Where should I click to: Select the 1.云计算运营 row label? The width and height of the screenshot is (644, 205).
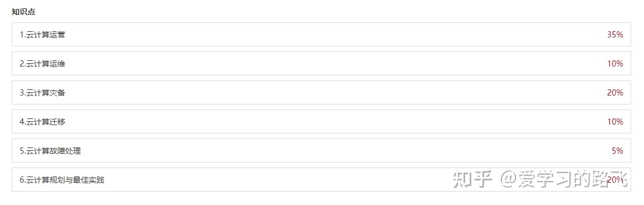tap(42, 35)
